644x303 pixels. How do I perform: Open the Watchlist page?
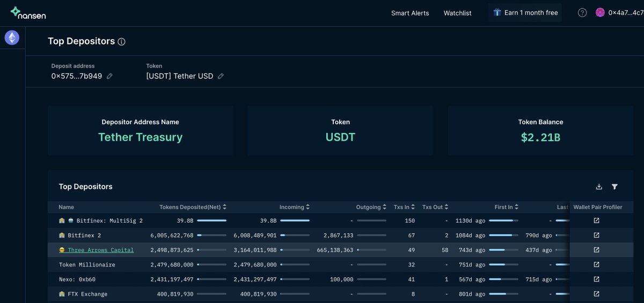[x=457, y=13]
